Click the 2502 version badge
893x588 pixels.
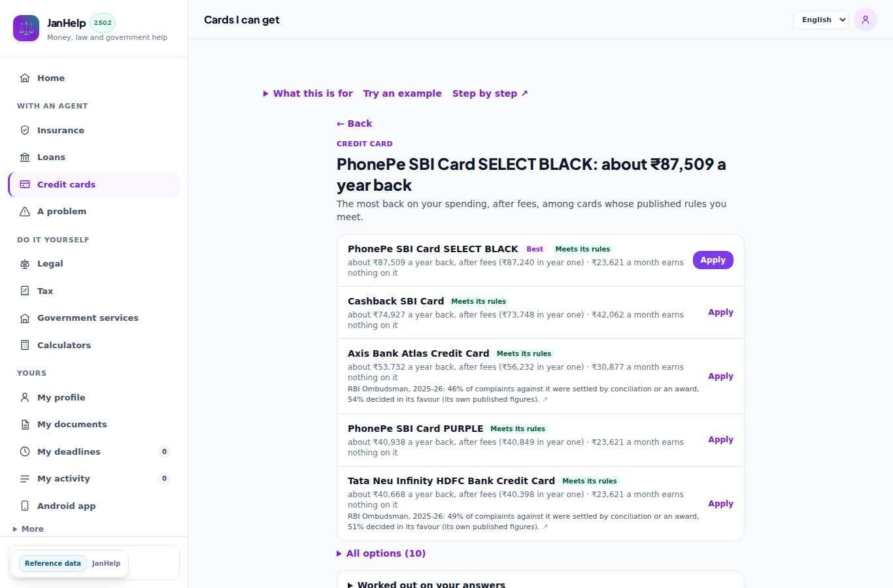coord(103,22)
